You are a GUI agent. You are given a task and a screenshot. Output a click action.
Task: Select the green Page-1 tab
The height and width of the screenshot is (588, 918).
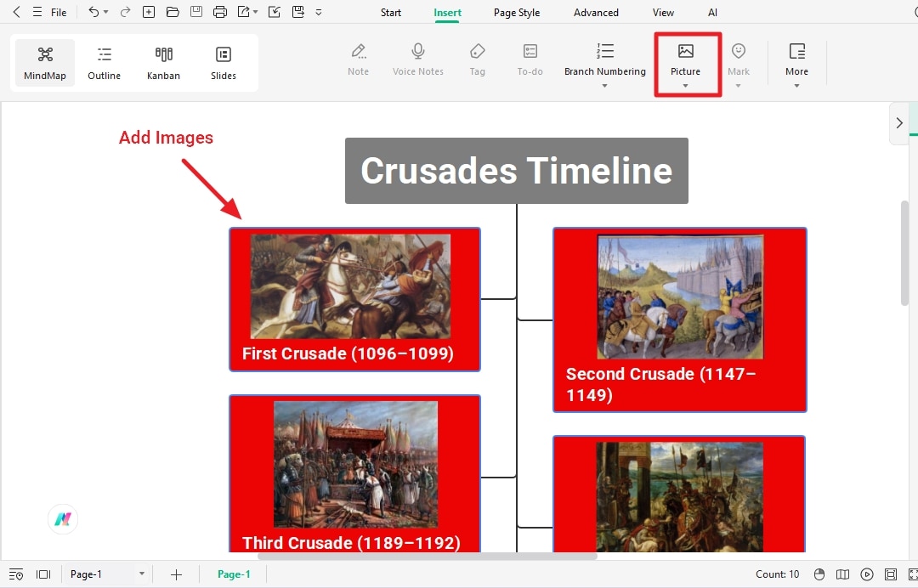coord(234,574)
